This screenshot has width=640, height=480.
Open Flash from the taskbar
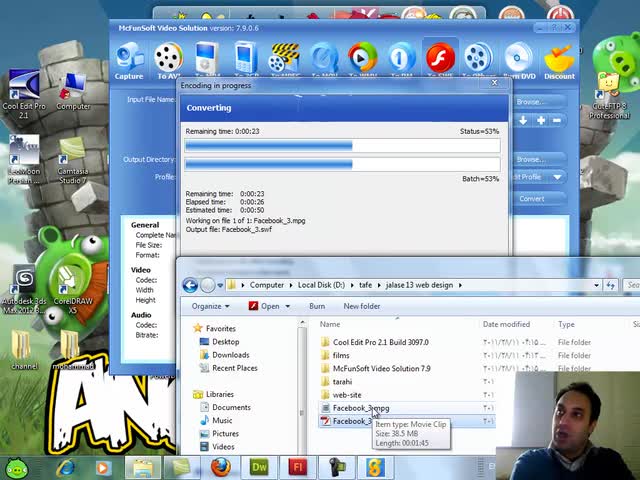point(298,467)
